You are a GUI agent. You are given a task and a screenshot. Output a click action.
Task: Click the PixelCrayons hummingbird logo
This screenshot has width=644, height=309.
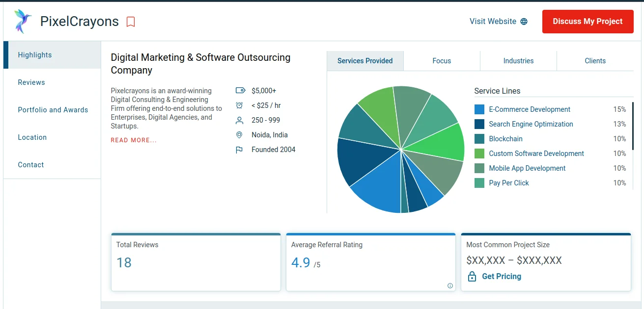(x=23, y=21)
